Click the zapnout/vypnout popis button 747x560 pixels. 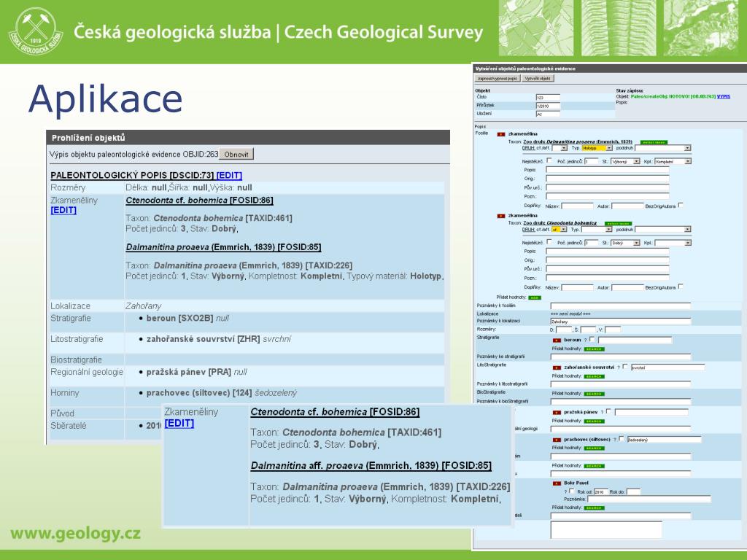tap(498, 79)
